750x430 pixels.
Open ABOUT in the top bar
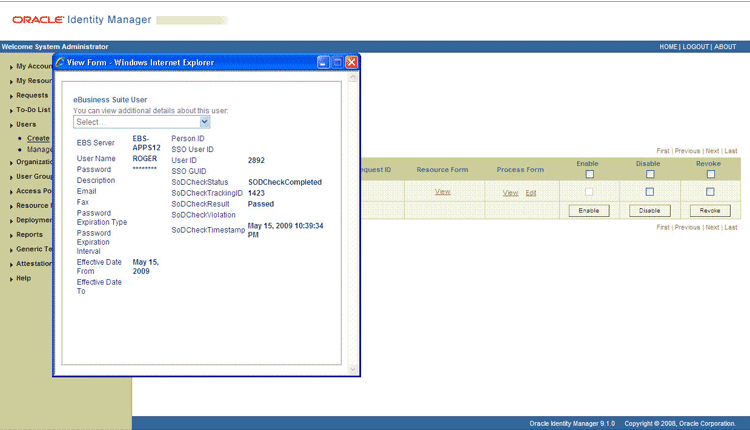725,47
